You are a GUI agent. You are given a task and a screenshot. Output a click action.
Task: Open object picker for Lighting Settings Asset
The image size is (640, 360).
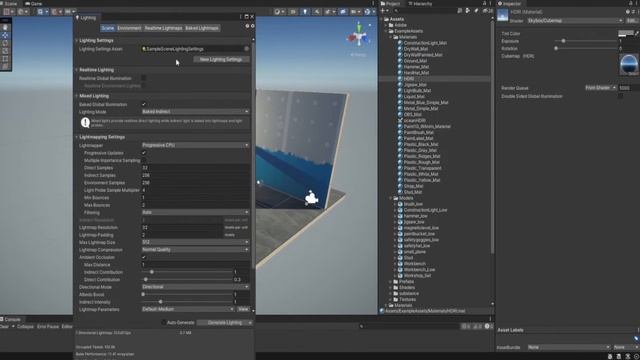(247, 49)
